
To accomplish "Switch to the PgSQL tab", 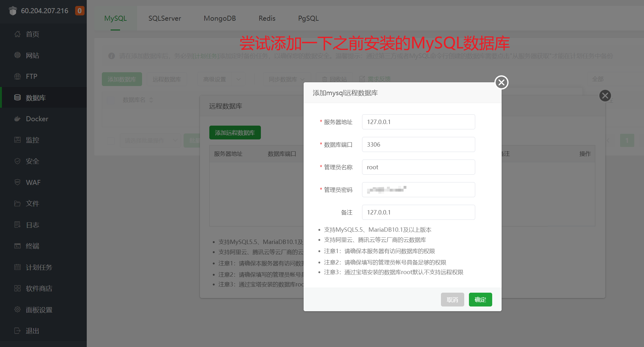I will click(308, 18).
